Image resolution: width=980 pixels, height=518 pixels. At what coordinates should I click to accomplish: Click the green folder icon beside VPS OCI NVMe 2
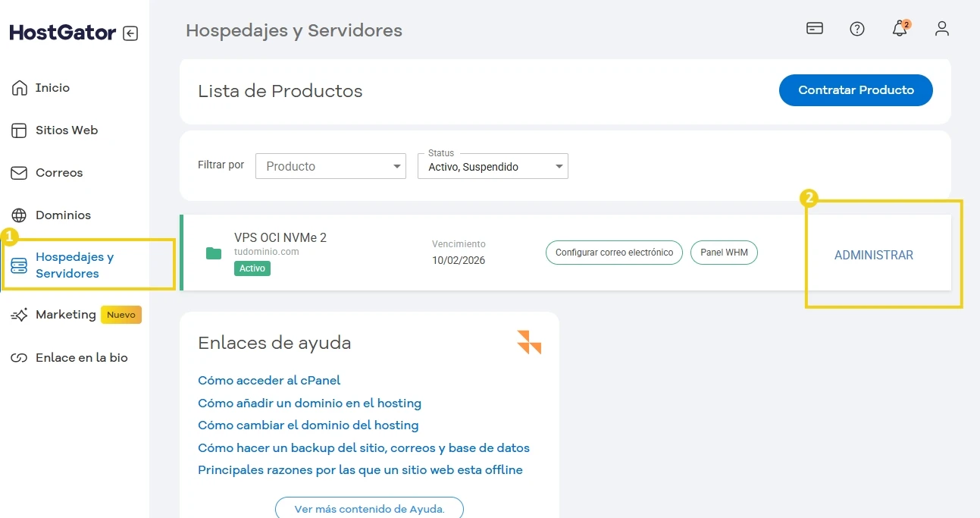point(213,253)
